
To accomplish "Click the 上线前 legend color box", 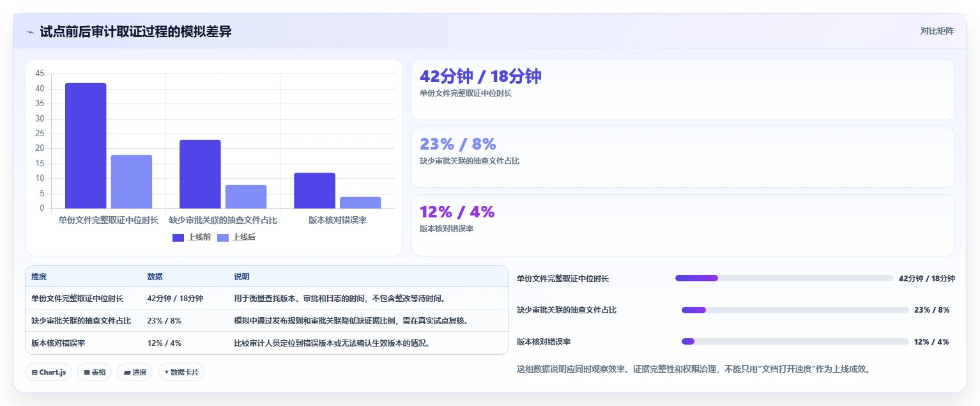I will pos(178,238).
